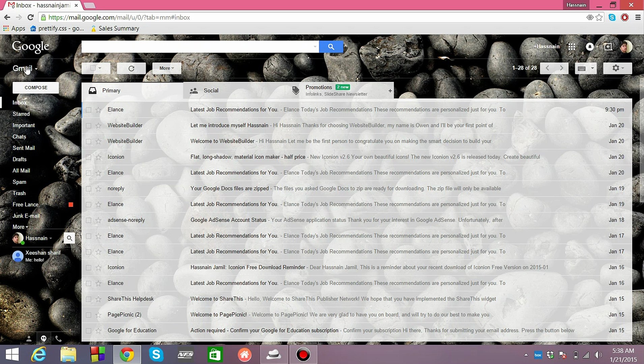
Task: Switch to the Social tab
Action: (211, 90)
